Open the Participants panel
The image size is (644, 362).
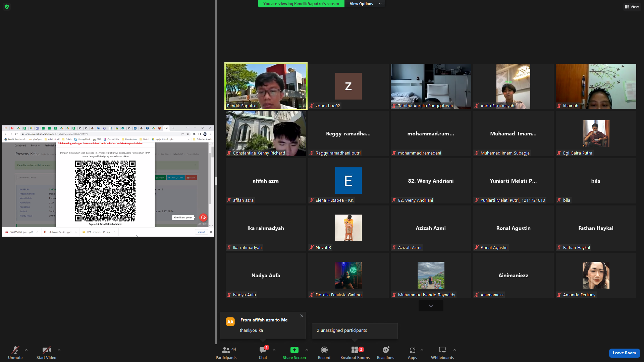226,353
